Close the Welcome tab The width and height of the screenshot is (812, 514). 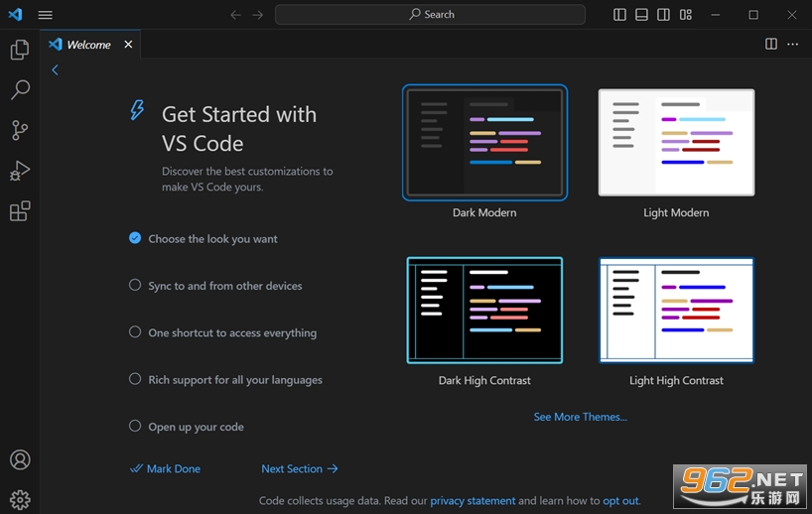point(128,45)
